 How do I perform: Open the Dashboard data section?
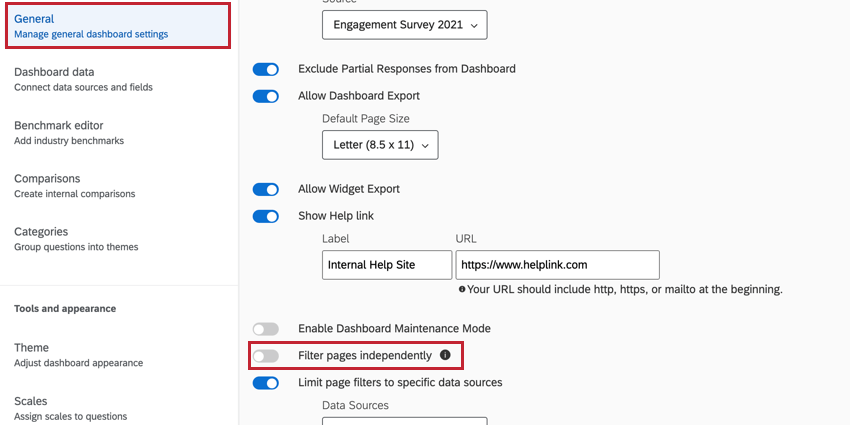tap(83, 79)
